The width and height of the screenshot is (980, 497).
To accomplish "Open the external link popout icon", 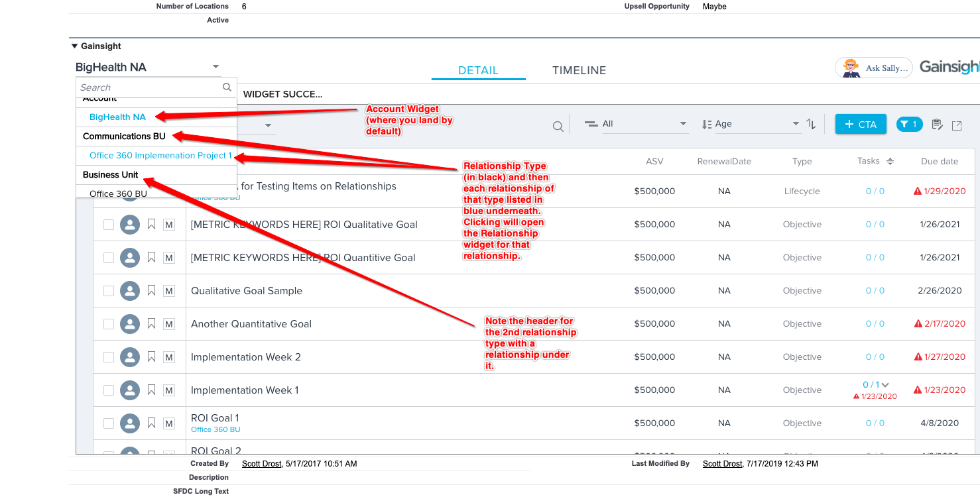I will click(956, 125).
